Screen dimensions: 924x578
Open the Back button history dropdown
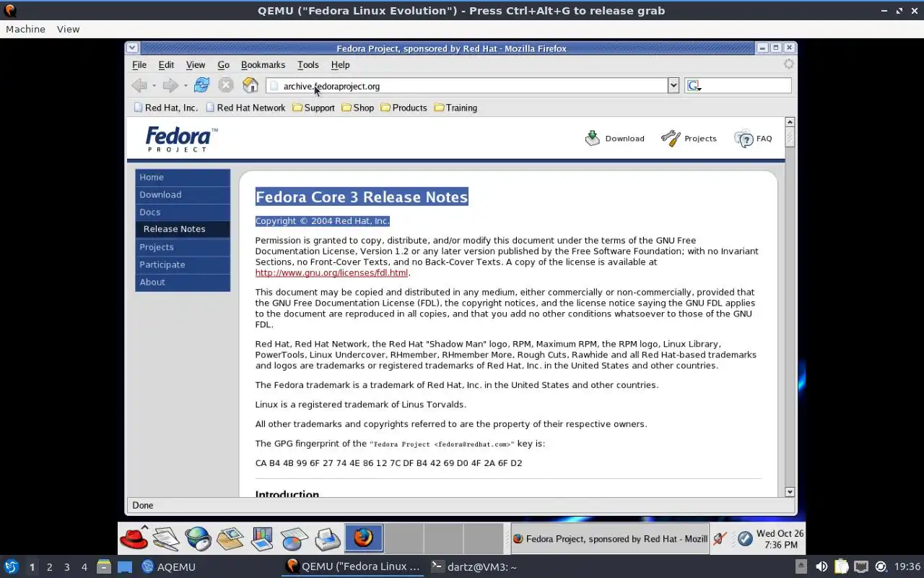[154, 86]
